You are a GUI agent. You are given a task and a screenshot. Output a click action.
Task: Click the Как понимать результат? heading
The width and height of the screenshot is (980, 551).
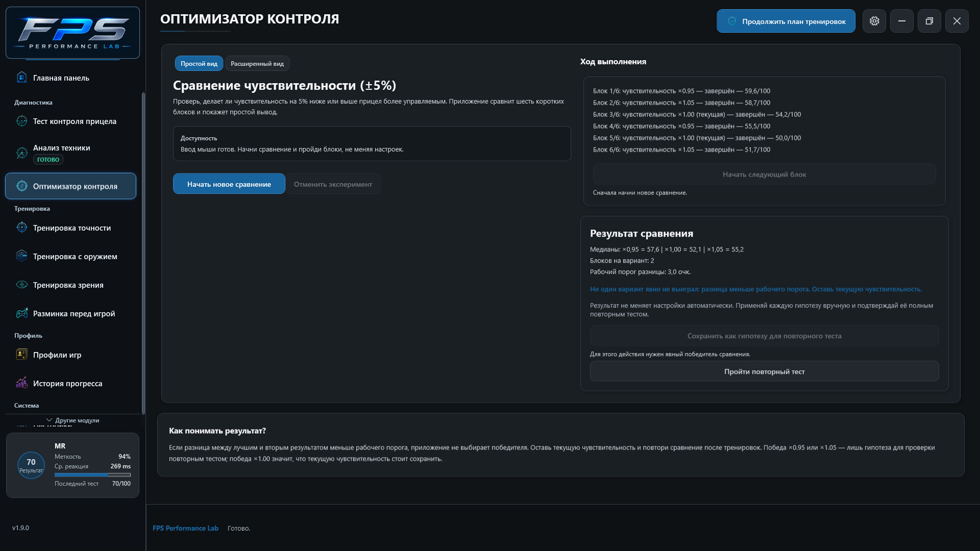click(217, 431)
